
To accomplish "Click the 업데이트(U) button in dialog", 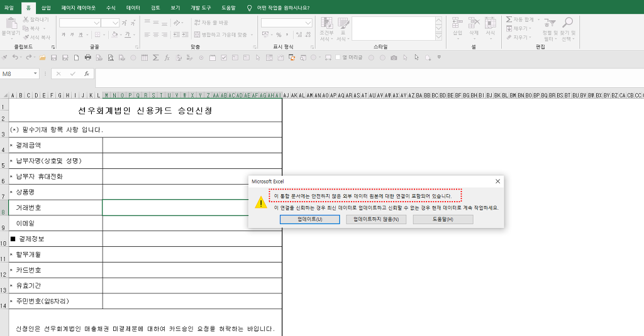I will click(309, 219).
